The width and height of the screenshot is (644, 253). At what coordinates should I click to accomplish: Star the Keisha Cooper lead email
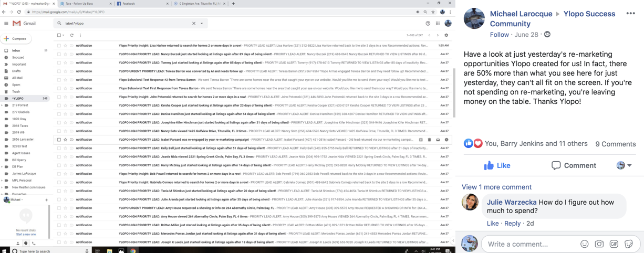[x=65, y=106]
